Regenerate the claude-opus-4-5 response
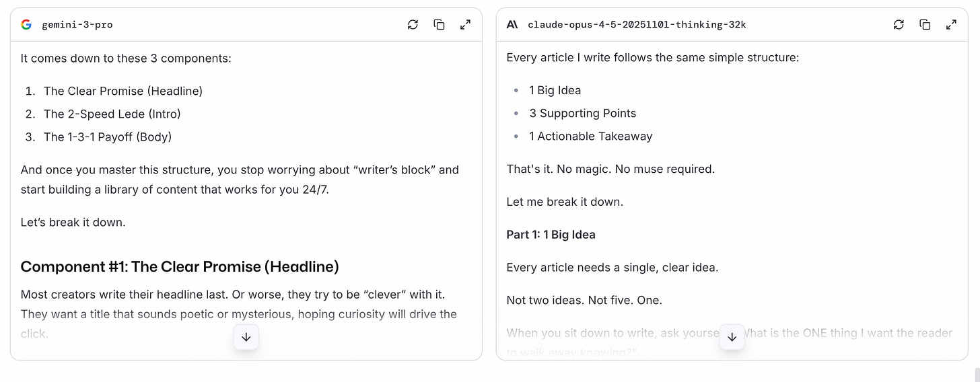Image resolution: width=980 pixels, height=382 pixels. point(899,25)
